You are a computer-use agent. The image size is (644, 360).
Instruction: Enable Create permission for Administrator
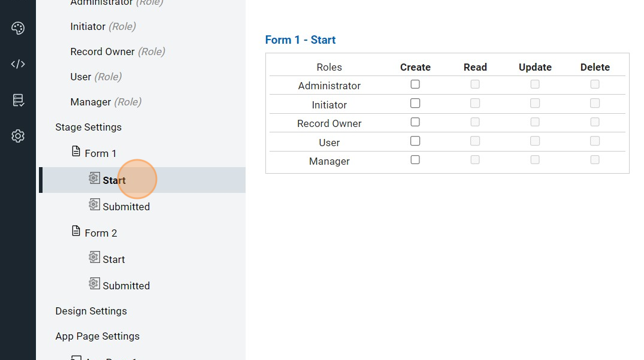[x=415, y=84]
